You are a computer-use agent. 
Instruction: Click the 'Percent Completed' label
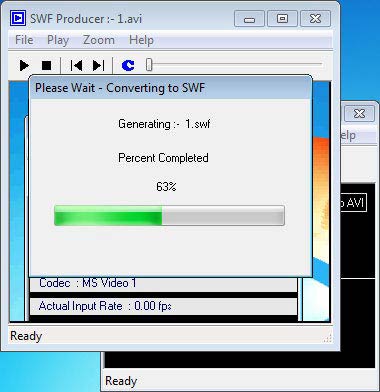click(x=163, y=158)
